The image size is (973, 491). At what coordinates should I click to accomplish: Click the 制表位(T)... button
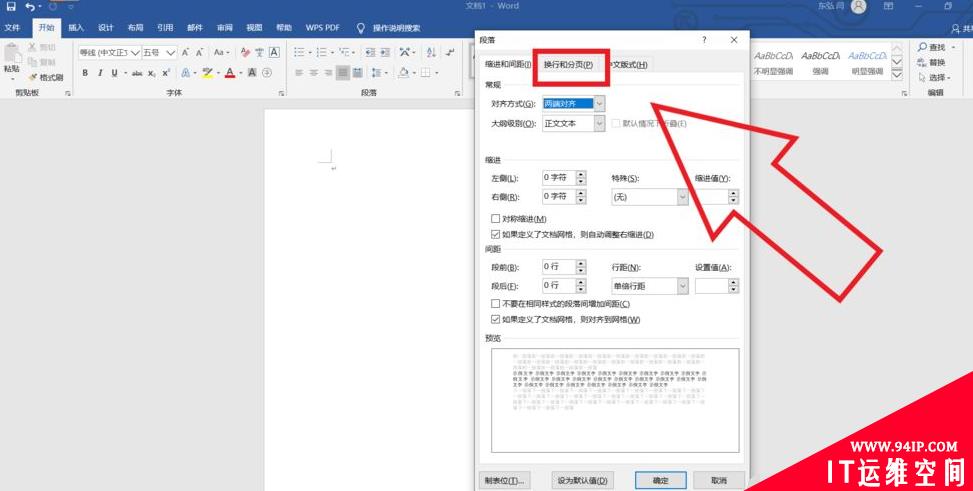click(504, 480)
